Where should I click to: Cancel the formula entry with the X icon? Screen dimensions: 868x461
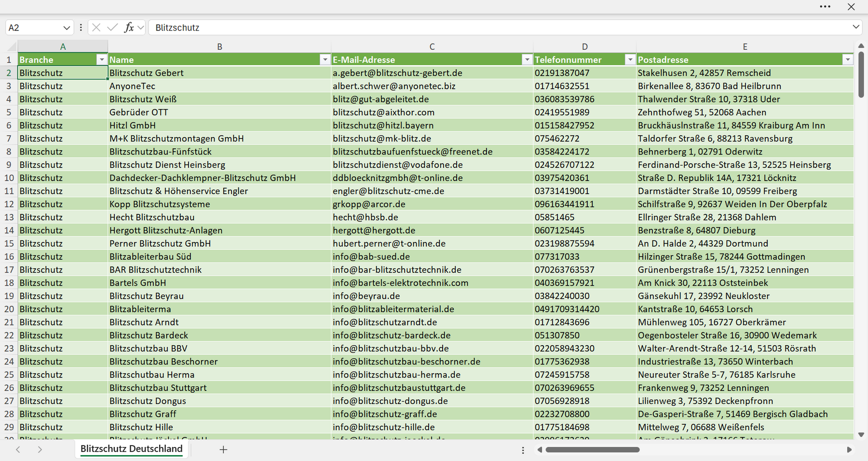click(96, 28)
